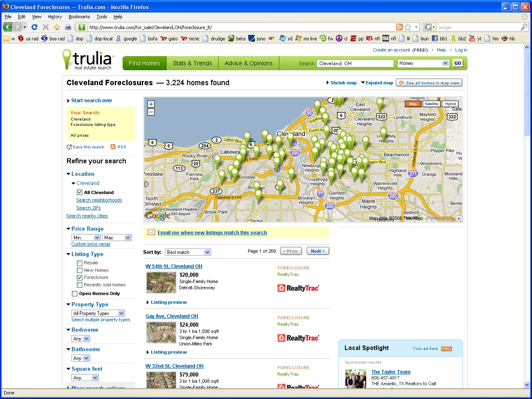Open the Square feet Any dropdown

click(x=85, y=378)
